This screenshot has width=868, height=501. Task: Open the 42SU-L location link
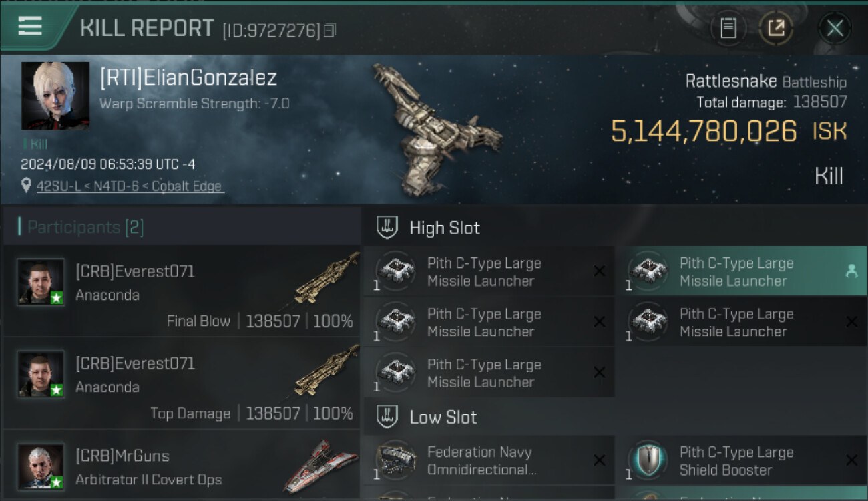tap(130, 186)
